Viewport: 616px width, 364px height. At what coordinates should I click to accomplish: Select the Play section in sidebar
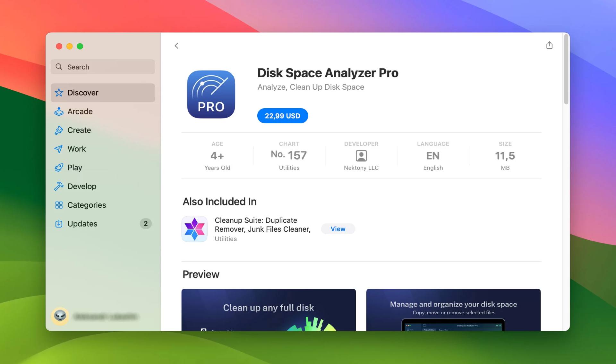(75, 167)
